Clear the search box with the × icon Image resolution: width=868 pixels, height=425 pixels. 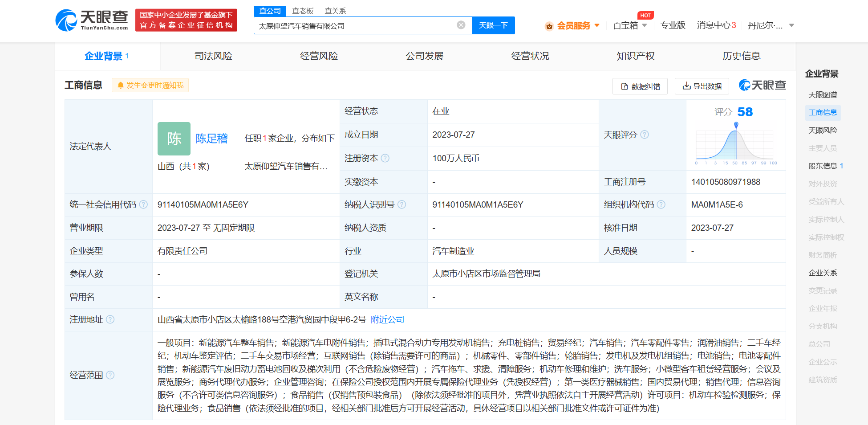(460, 25)
